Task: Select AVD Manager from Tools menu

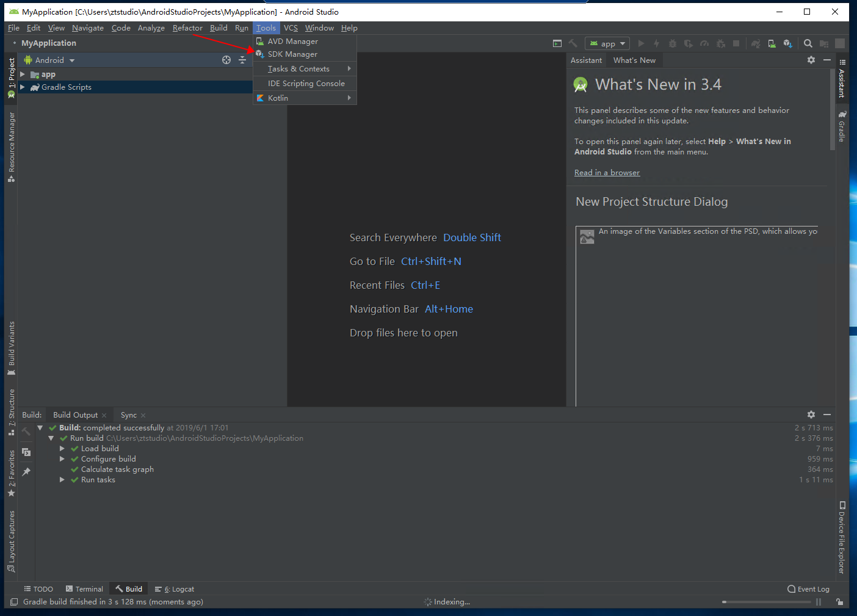Action: (305, 42)
